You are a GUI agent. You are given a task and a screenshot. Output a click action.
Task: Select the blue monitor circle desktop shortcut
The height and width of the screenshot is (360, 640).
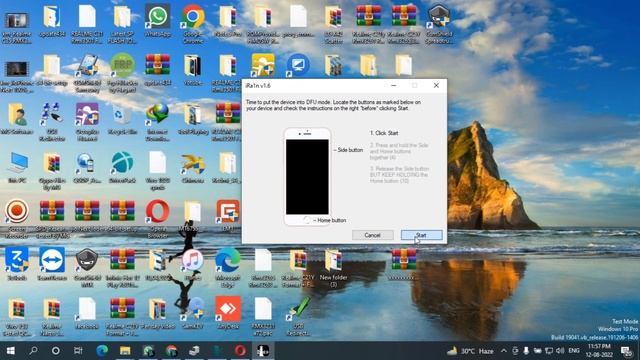click(298, 65)
